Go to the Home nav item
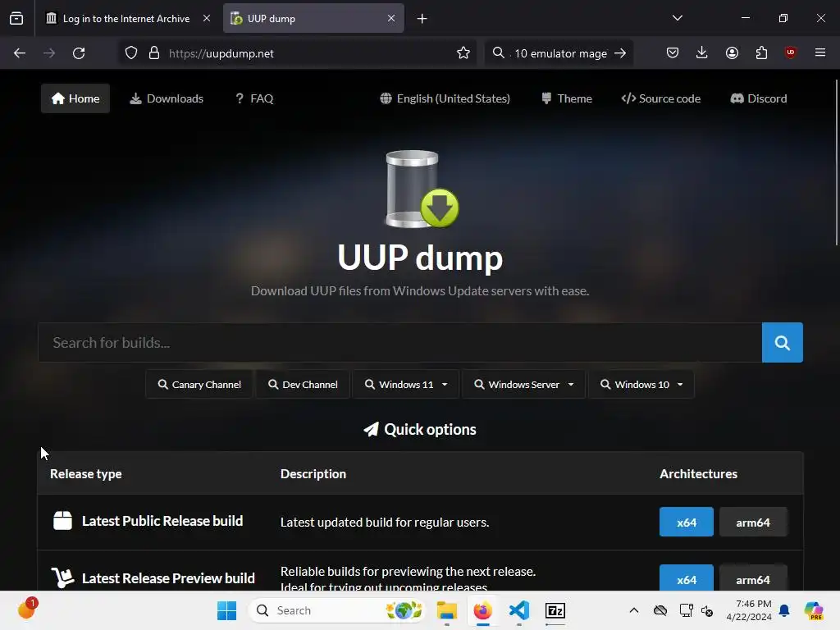 pos(75,98)
